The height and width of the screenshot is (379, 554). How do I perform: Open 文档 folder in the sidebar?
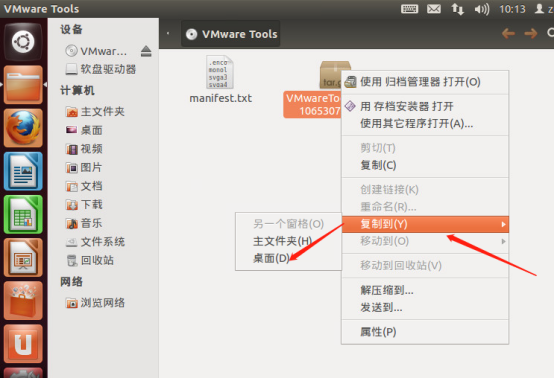84,186
